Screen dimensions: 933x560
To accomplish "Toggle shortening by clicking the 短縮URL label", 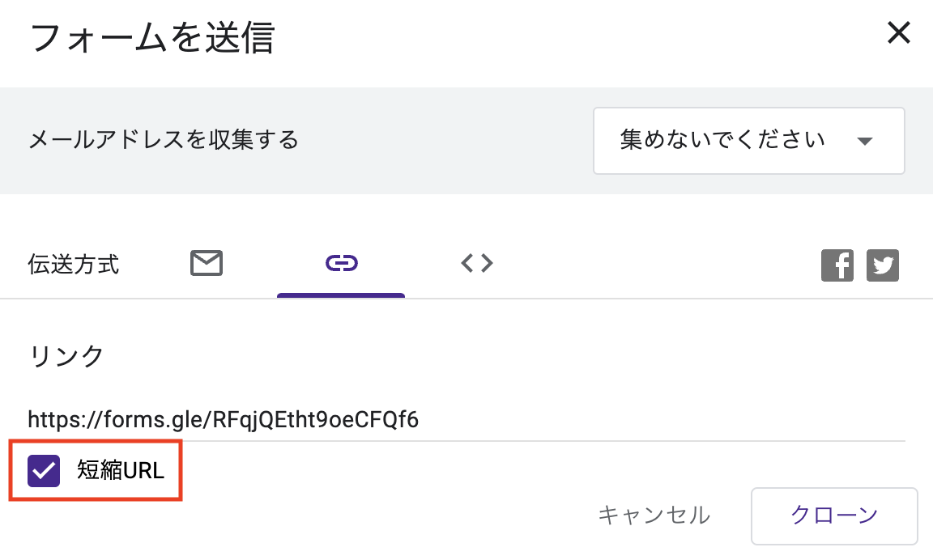I will point(120,471).
